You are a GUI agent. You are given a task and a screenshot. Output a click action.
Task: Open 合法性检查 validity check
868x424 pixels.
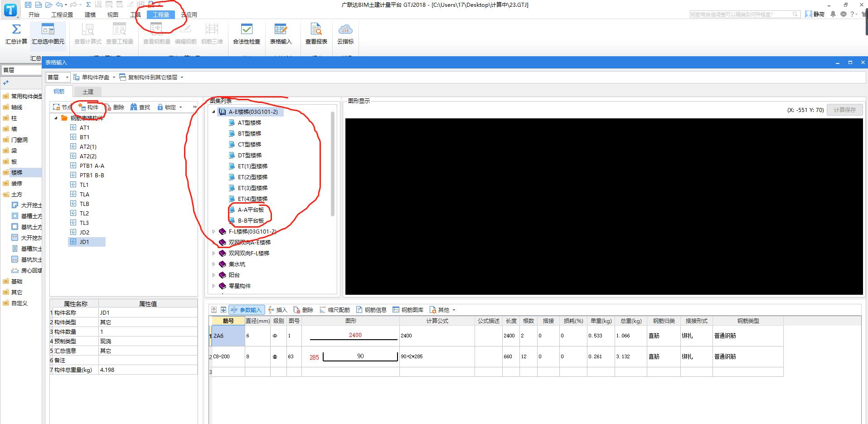coord(247,34)
